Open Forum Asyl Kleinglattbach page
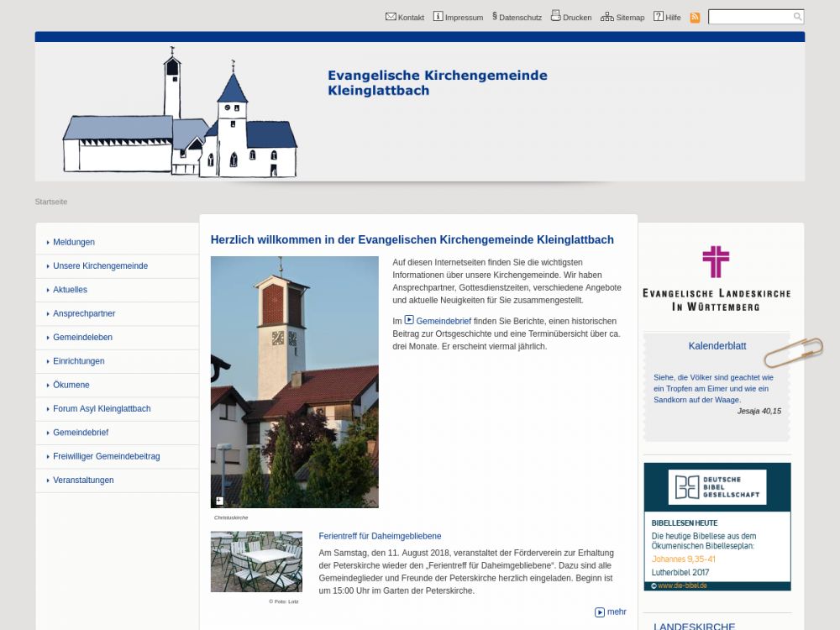Viewport: 840px width, 630px height. pos(102,409)
